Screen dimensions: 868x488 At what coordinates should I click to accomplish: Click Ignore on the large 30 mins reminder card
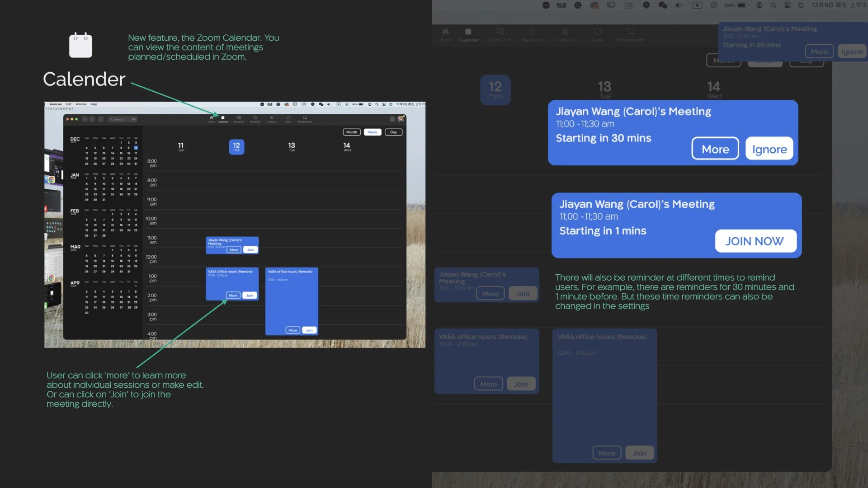click(x=769, y=149)
